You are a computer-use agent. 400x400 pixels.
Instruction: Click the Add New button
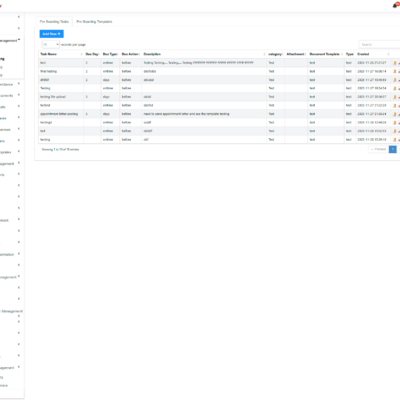pos(51,34)
